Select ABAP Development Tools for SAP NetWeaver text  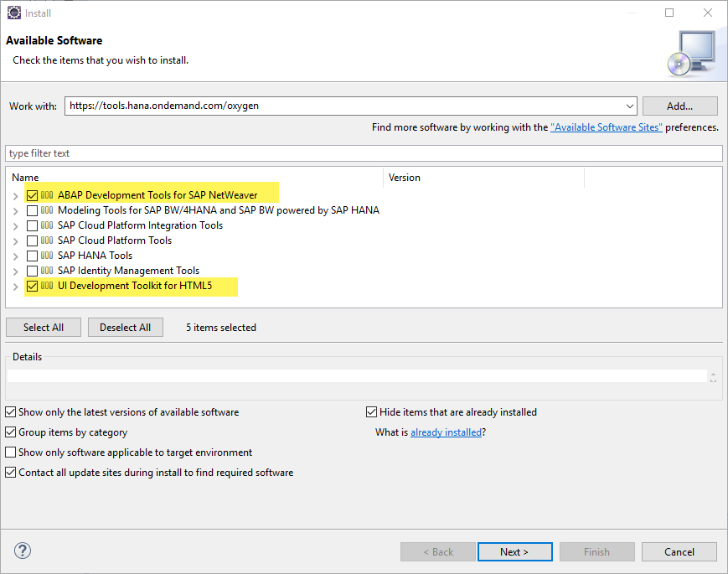point(157,195)
